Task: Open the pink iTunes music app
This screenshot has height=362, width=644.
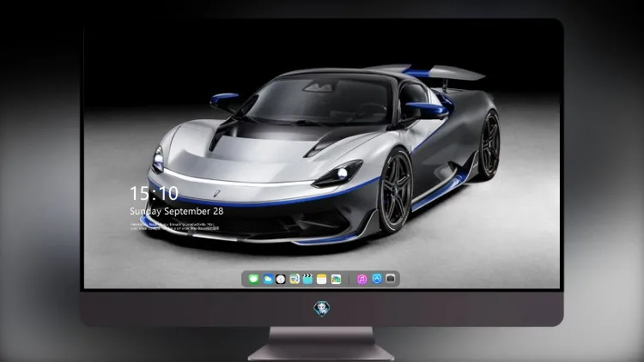Action: tap(361, 279)
